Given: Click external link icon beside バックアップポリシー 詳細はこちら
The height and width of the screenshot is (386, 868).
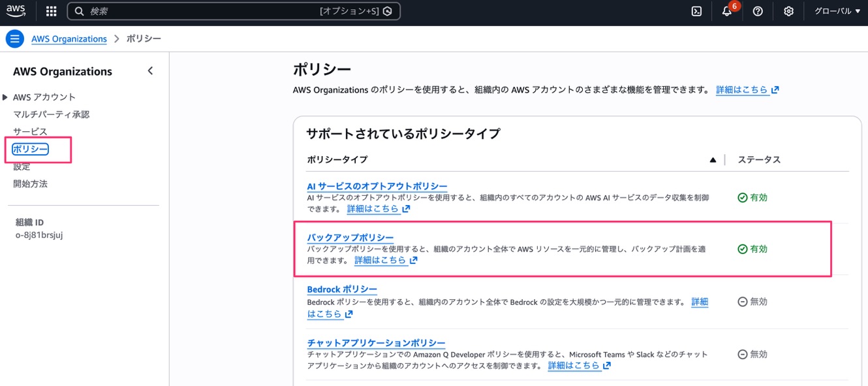Looking at the screenshot, I should click(414, 259).
